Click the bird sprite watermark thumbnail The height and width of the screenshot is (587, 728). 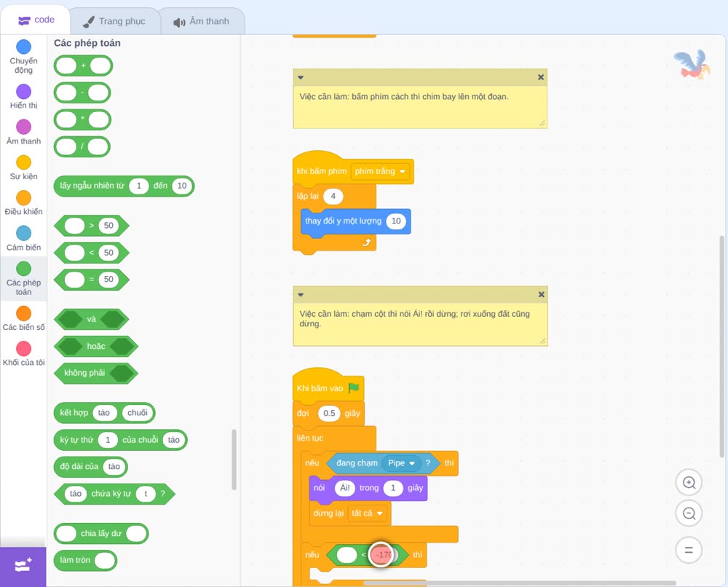692,64
